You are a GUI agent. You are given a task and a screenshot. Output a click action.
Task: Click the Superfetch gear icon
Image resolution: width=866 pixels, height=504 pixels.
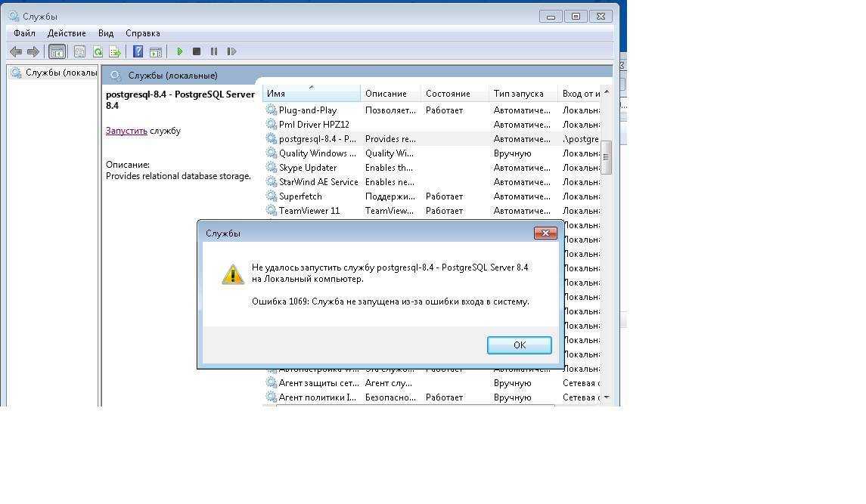(x=272, y=196)
